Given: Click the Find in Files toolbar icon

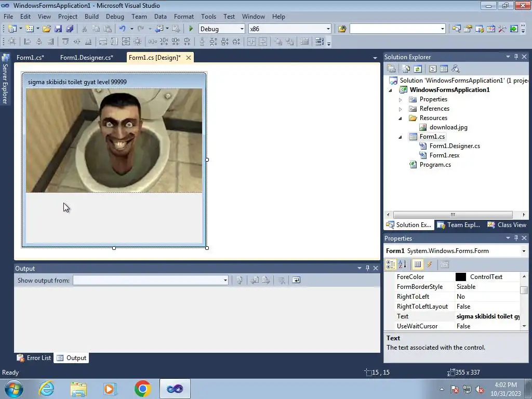Looking at the screenshot, I should click(x=342, y=29).
